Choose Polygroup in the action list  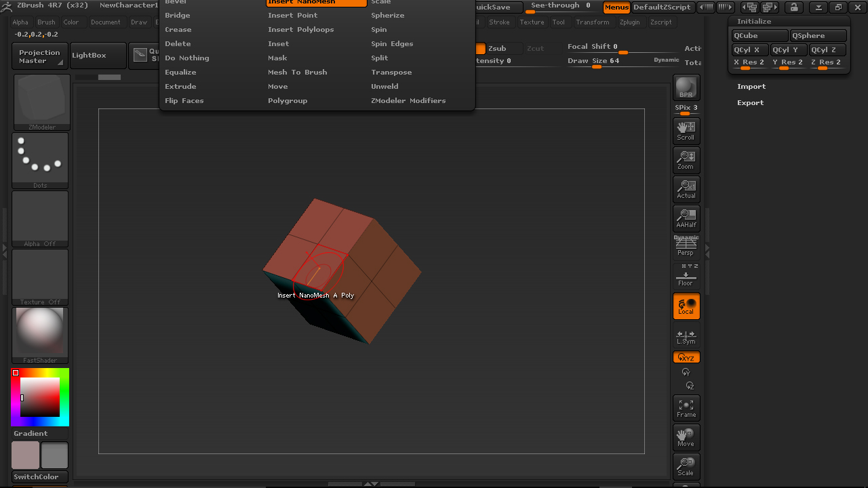(288, 101)
